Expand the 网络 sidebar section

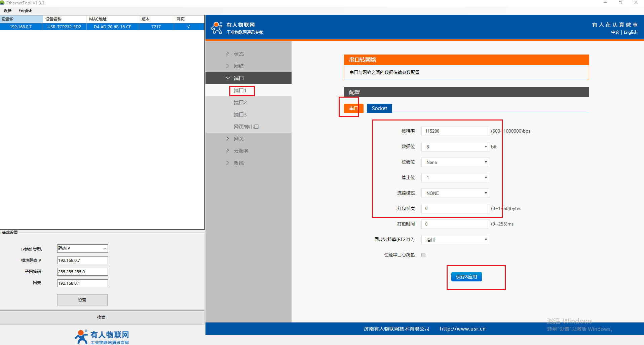238,66
